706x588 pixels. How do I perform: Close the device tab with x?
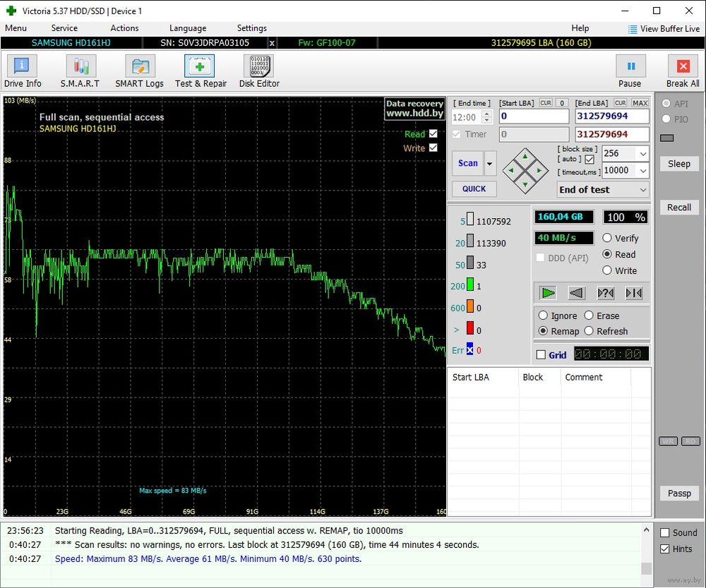[272, 43]
